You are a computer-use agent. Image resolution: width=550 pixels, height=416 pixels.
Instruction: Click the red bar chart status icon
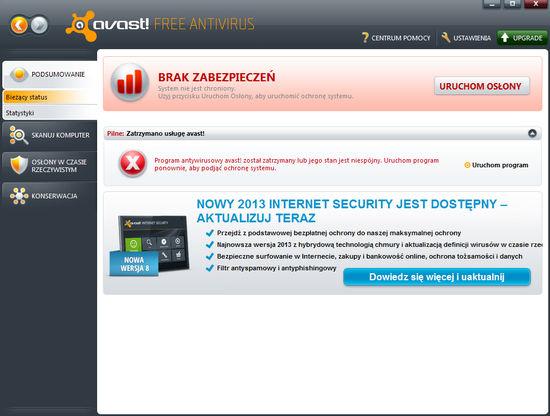pyautogui.click(x=130, y=83)
